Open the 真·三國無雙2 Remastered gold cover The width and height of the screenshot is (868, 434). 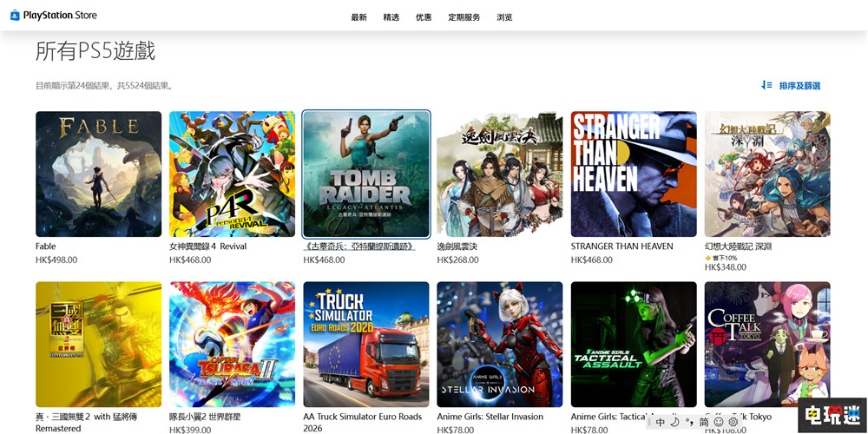click(x=99, y=345)
